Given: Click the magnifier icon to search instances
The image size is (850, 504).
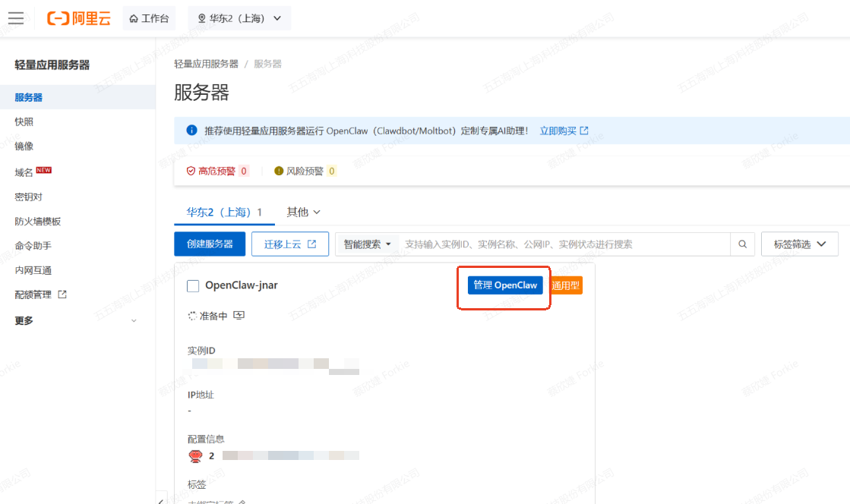Looking at the screenshot, I should 742,244.
